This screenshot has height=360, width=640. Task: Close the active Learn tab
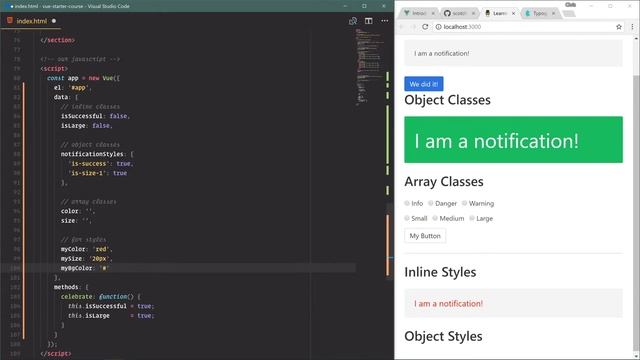click(x=513, y=13)
